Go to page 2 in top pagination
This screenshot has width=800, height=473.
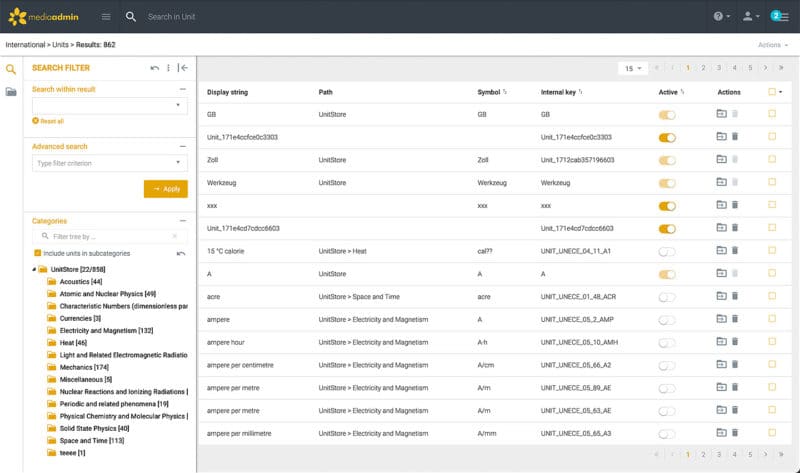(703, 68)
